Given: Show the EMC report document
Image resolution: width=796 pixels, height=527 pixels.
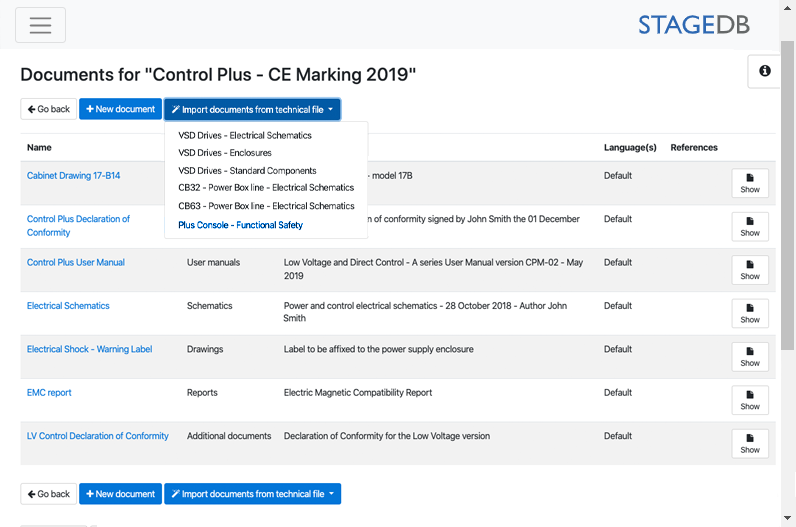Looking at the screenshot, I should point(750,400).
